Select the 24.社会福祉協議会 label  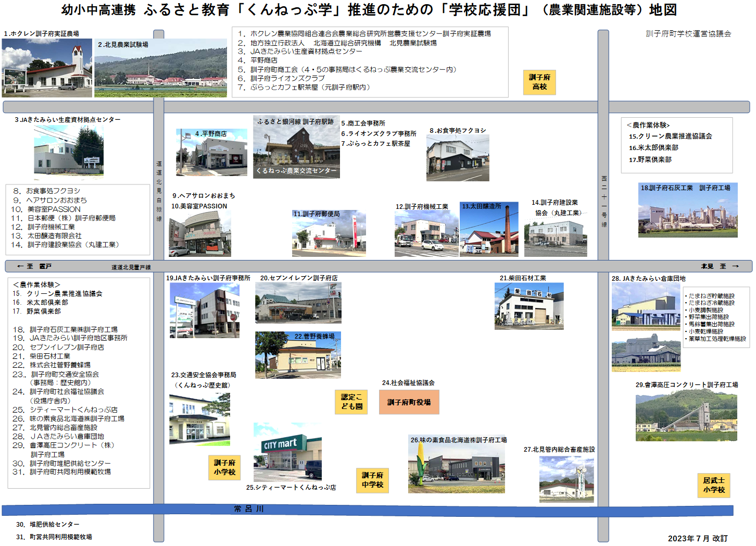tap(408, 383)
